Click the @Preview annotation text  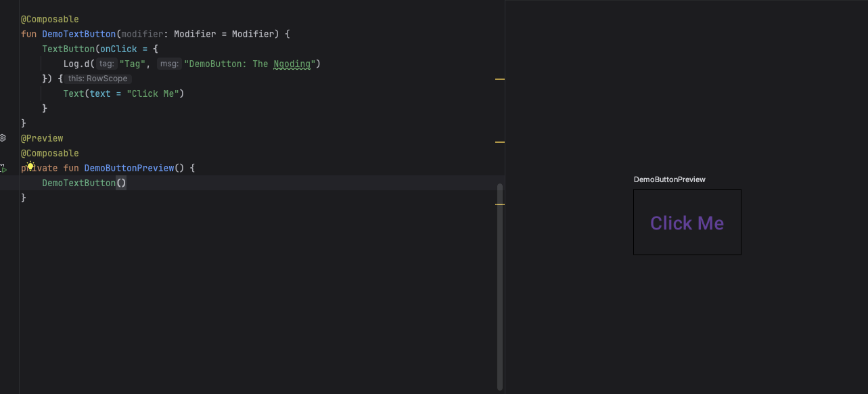pyautogui.click(x=42, y=138)
